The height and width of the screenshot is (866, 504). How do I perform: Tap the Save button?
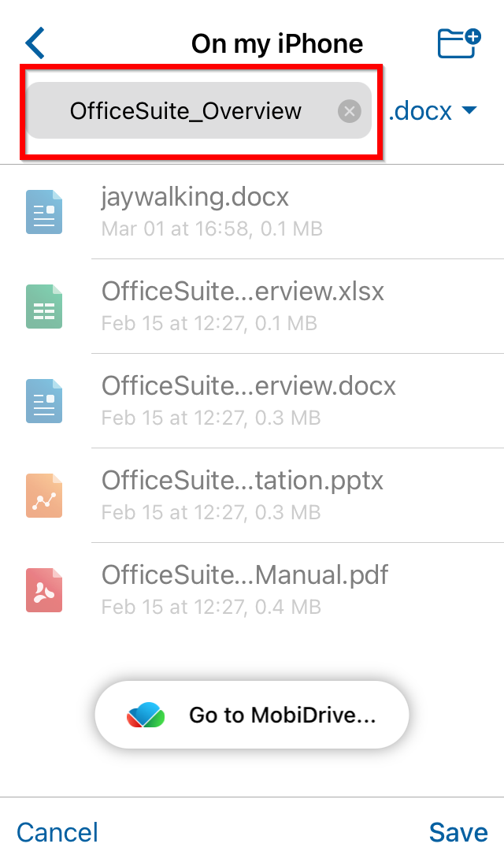(458, 832)
